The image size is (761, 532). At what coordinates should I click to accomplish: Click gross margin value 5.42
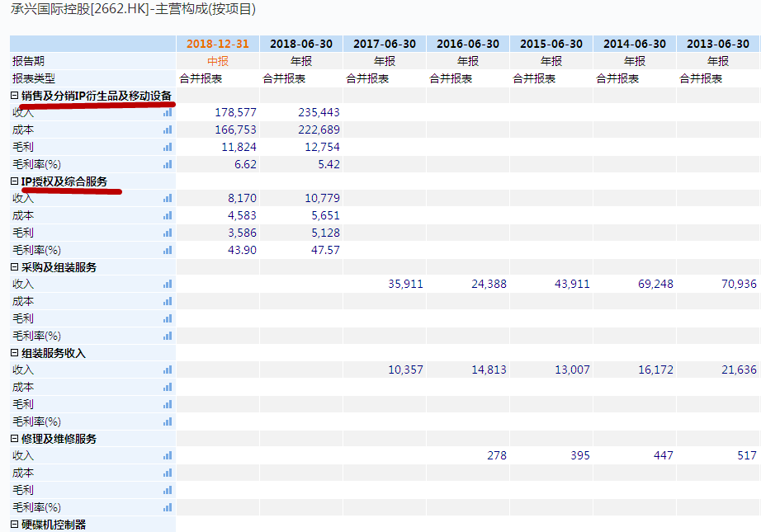pos(329,164)
